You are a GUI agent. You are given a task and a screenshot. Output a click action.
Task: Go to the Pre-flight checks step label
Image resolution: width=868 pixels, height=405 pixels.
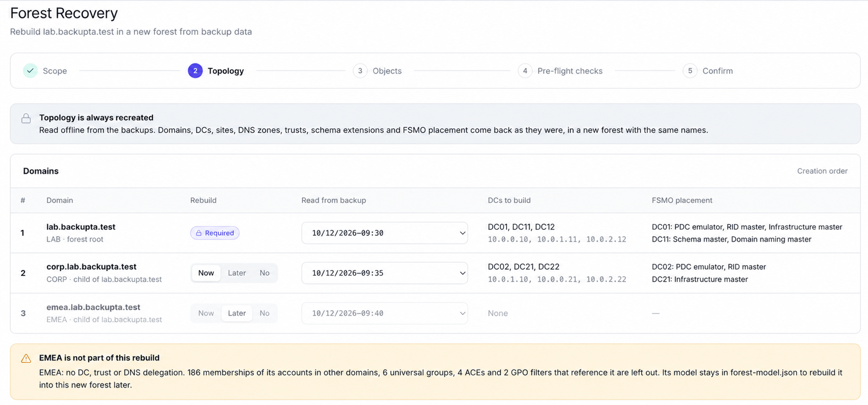tap(570, 71)
